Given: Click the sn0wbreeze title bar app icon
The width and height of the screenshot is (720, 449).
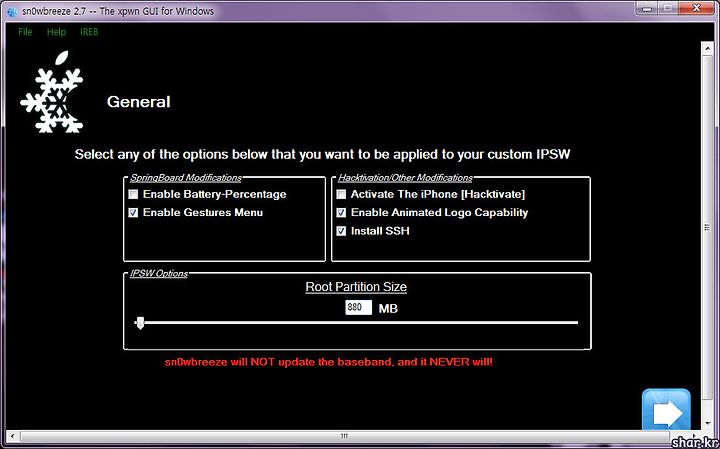Looking at the screenshot, I should [13, 11].
